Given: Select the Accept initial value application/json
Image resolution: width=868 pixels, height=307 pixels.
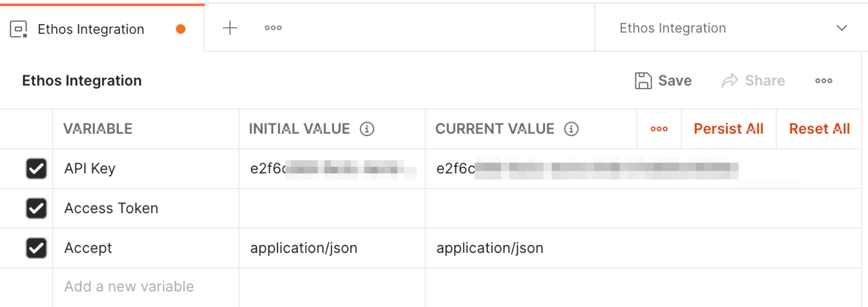Looking at the screenshot, I should click(303, 248).
